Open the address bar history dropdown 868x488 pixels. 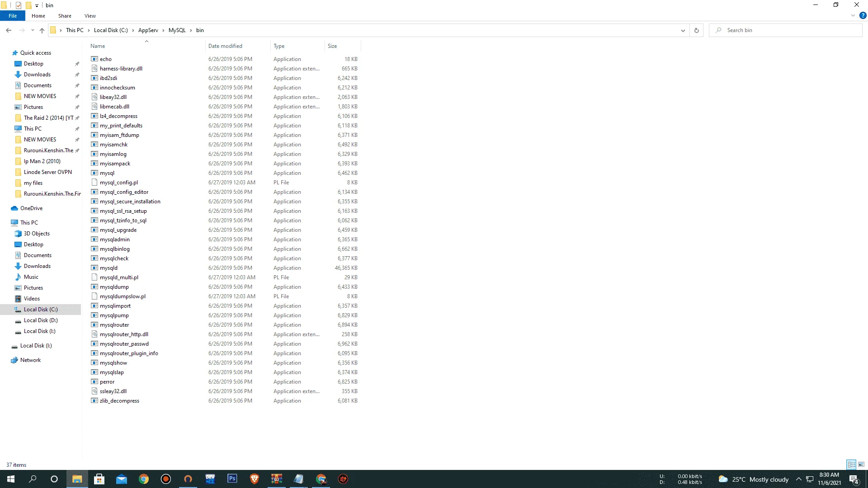click(683, 30)
